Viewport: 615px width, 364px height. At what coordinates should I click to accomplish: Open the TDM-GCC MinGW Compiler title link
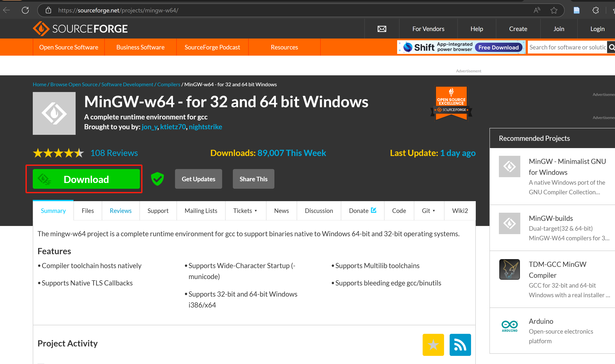(557, 270)
